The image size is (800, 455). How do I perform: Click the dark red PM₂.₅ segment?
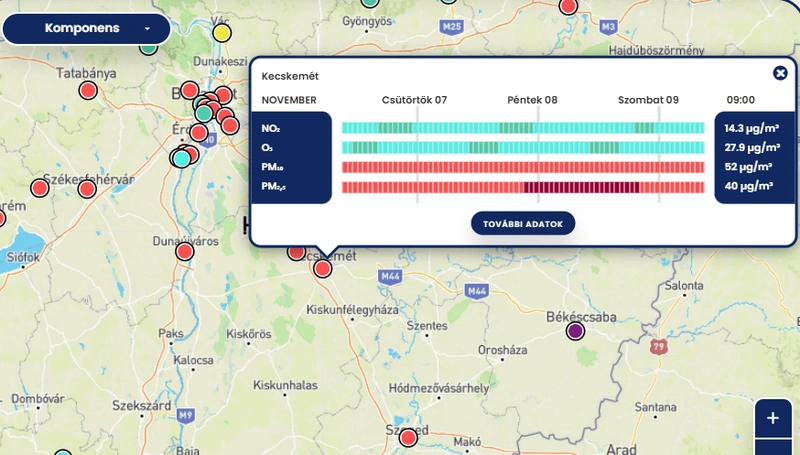click(582, 187)
